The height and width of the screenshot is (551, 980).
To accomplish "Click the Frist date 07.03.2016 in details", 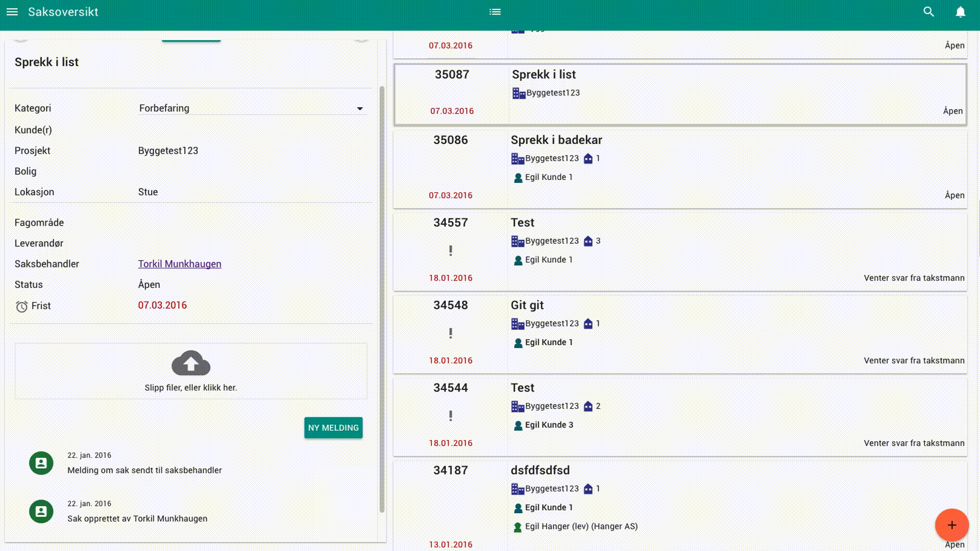I will tap(162, 305).
